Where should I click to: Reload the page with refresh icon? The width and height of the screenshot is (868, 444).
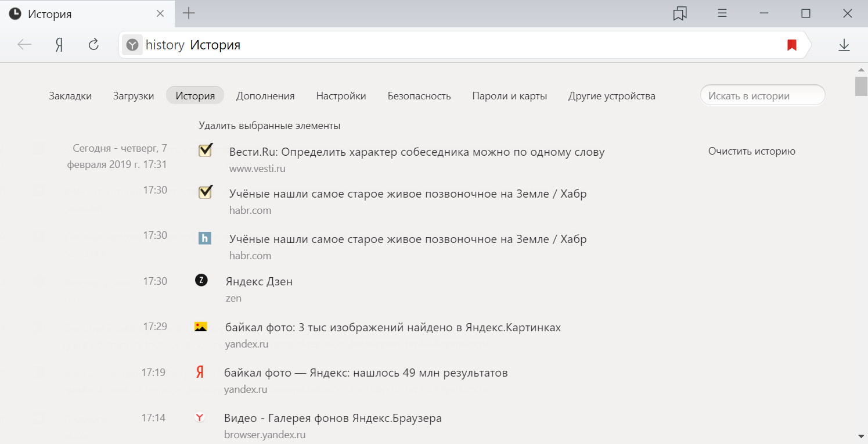[93, 45]
